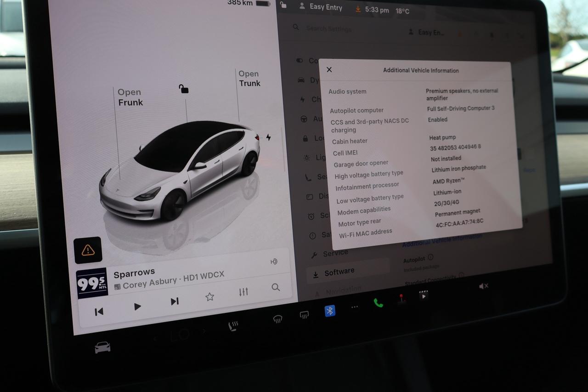The width and height of the screenshot is (588, 392).
Task: Select Garage door opener row label
Action: click(x=361, y=164)
